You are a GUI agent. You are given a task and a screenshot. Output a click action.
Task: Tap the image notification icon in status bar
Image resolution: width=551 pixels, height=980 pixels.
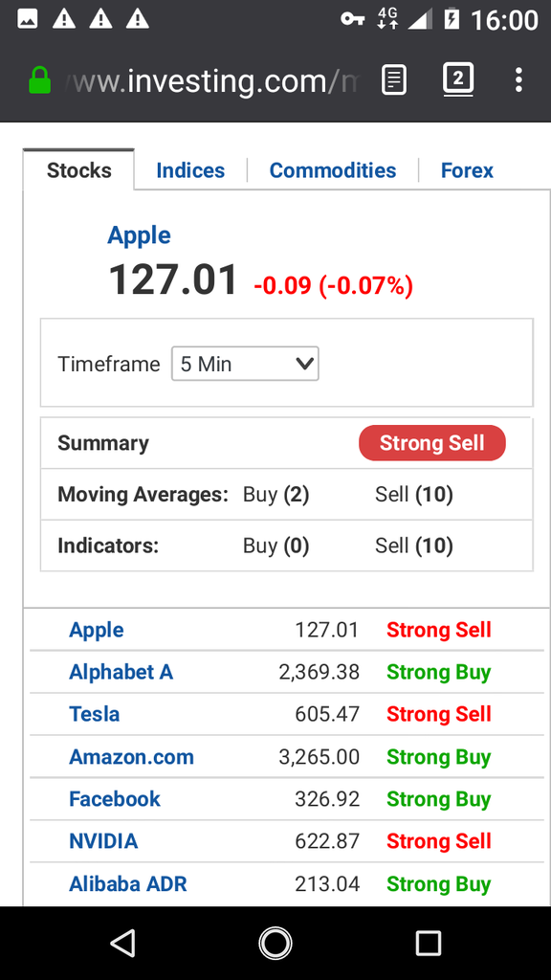coord(27,19)
